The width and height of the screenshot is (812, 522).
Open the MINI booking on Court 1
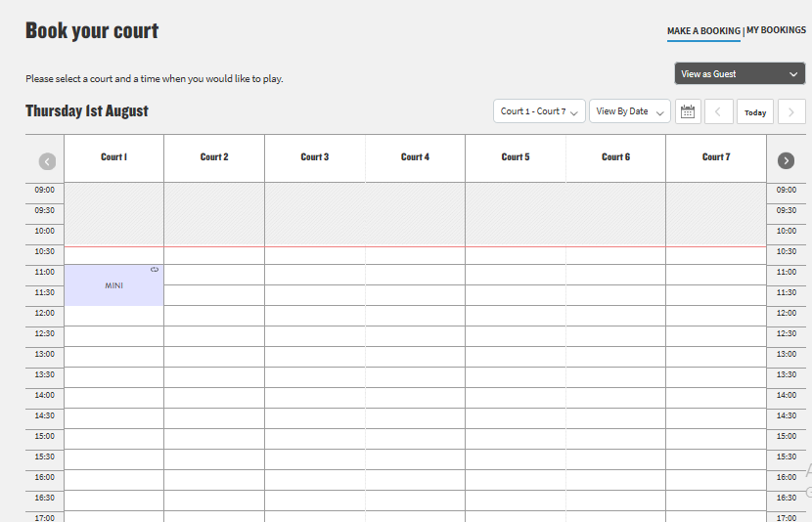(113, 285)
